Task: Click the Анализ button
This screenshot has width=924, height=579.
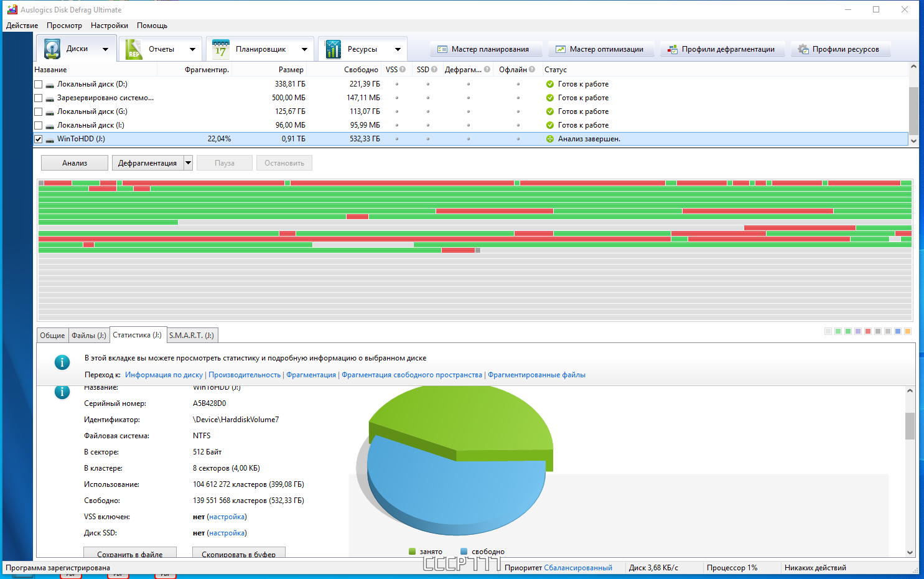Action: tap(75, 163)
